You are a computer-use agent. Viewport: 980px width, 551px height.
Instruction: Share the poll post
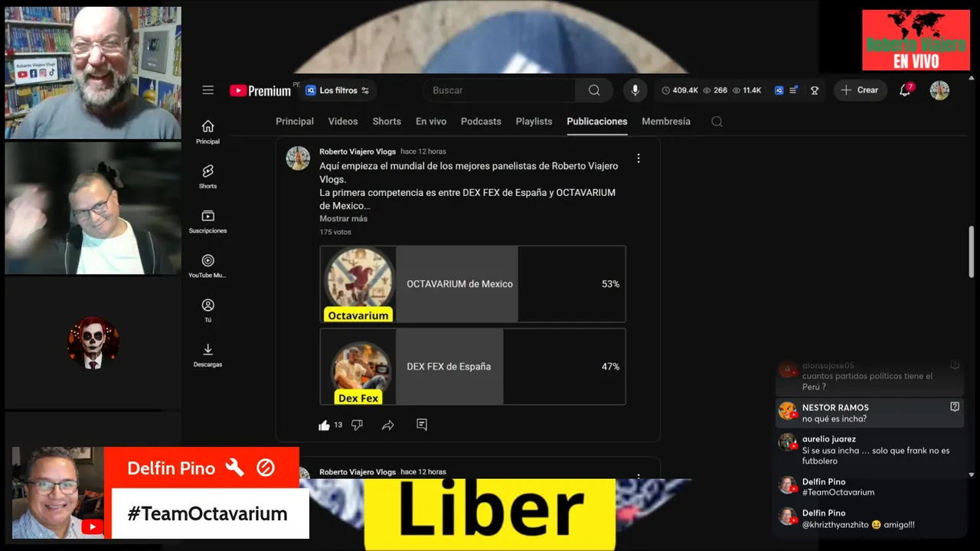388,425
